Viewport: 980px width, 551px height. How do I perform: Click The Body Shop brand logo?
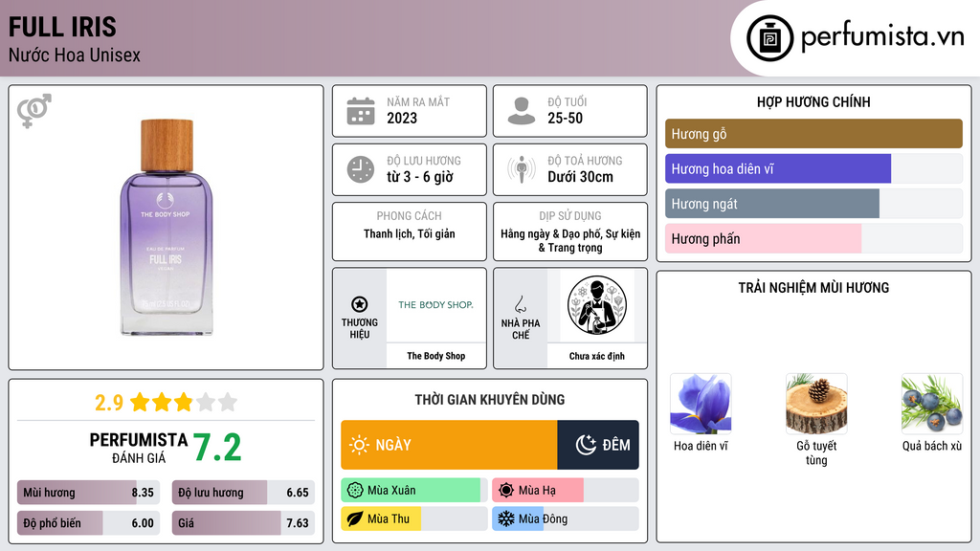coord(435,305)
